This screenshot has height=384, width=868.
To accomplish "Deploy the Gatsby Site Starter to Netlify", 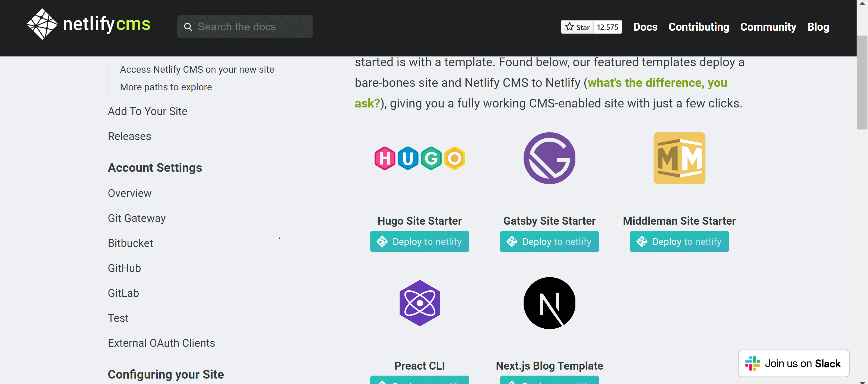I will (549, 242).
